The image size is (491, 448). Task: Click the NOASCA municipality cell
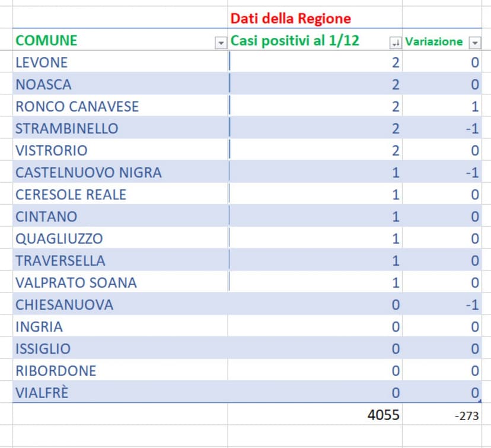click(x=43, y=84)
